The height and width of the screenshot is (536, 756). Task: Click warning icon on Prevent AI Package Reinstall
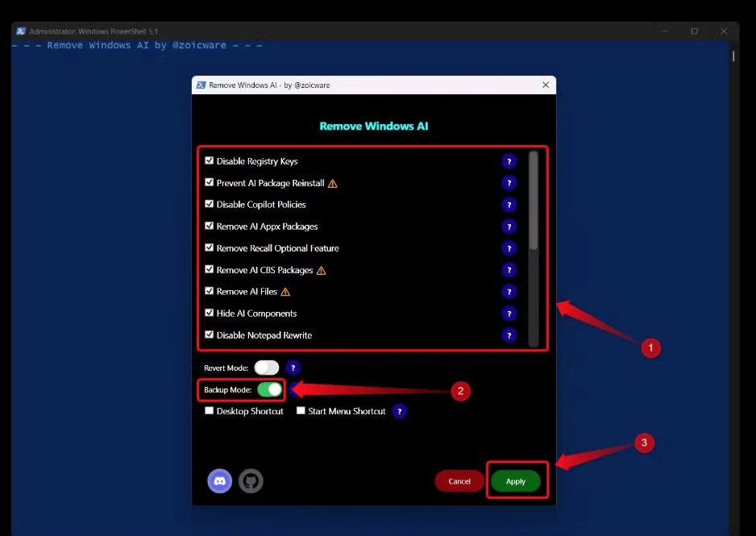[333, 184]
